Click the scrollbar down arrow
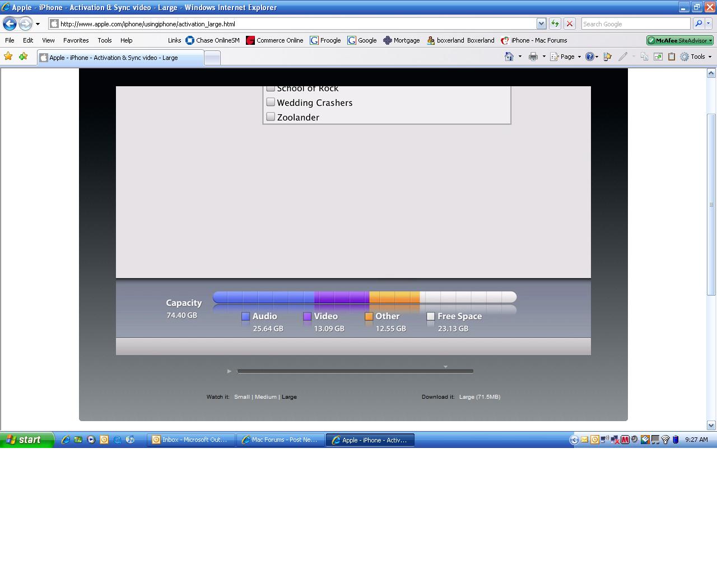Viewport: 717px width, 588px height. [711, 425]
